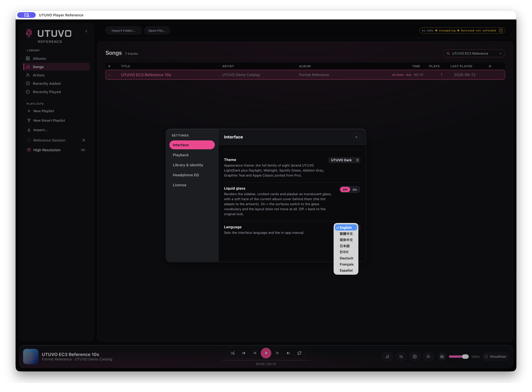Click the volume slider
Viewport: 532px width, 392px height.
tap(459, 357)
